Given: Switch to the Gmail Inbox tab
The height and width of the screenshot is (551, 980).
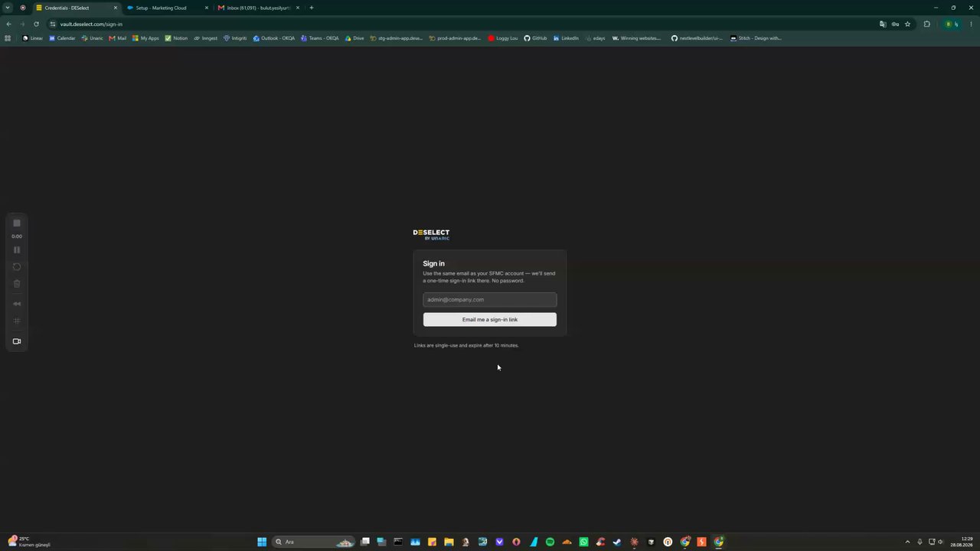Looking at the screenshot, I should (x=259, y=8).
